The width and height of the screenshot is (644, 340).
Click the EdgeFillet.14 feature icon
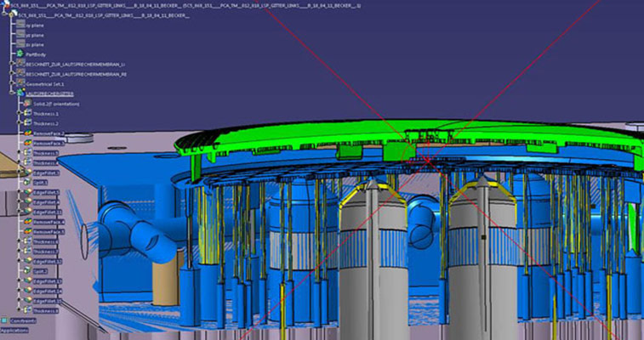point(28,290)
